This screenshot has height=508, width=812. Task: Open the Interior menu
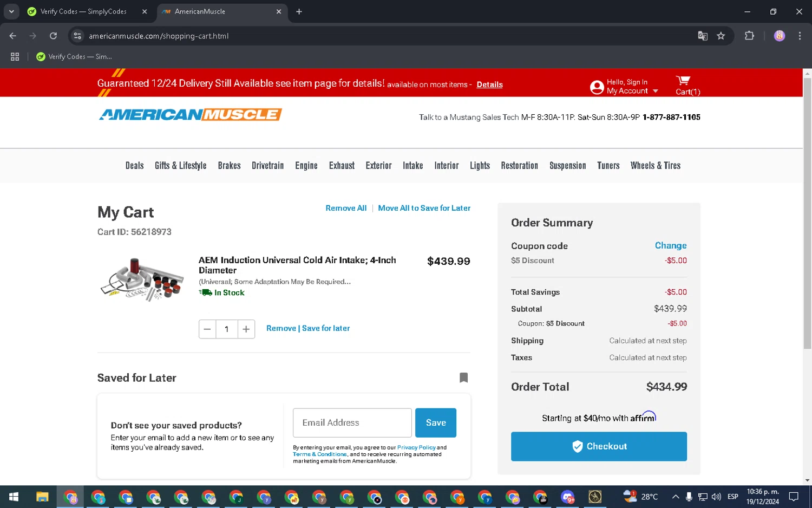(446, 166)
